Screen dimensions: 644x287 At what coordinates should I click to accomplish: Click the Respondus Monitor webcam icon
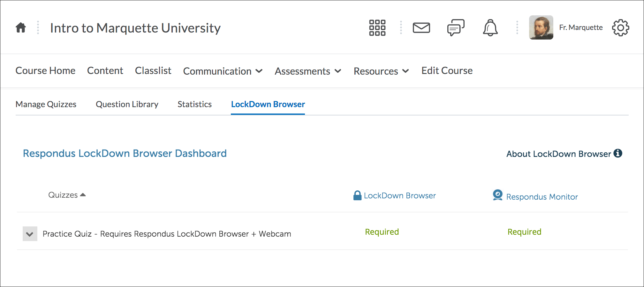coord(497,195)
